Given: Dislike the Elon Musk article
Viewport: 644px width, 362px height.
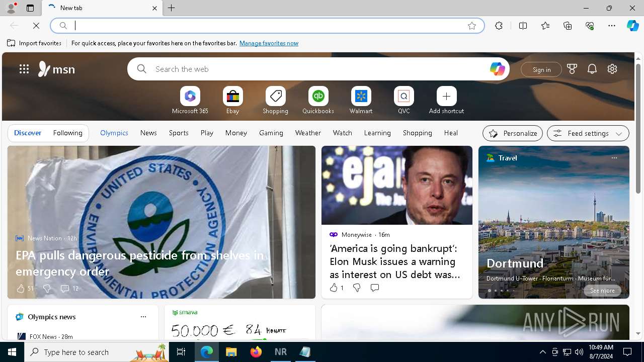Looking at the screenshot, I should click(356, 288).
